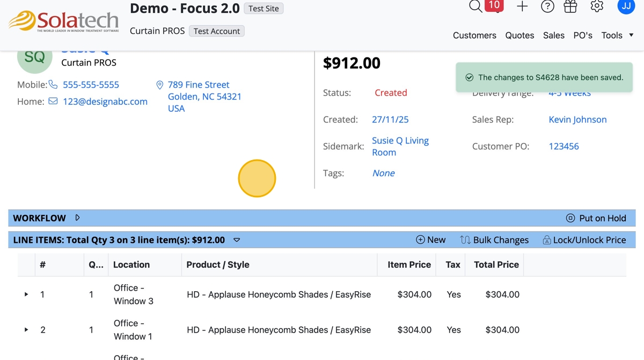Click the 123@designabc.com email link
Image resolution: width=644 pixels, height=360 pixels.
point(105,102)
